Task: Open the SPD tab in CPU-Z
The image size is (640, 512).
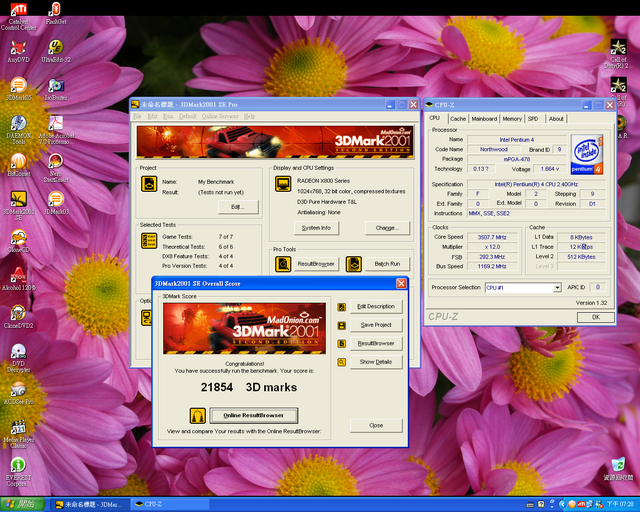Action: pos(533,119)
